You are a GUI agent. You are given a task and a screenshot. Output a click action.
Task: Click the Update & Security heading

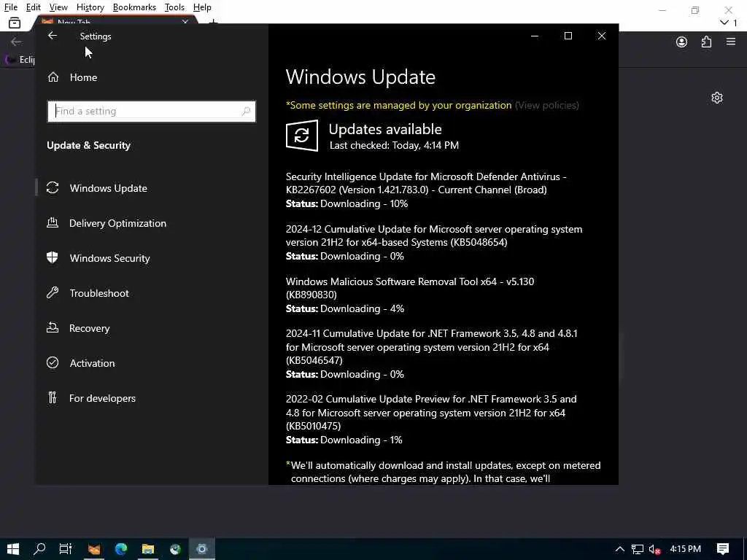(x=88, y=145)
